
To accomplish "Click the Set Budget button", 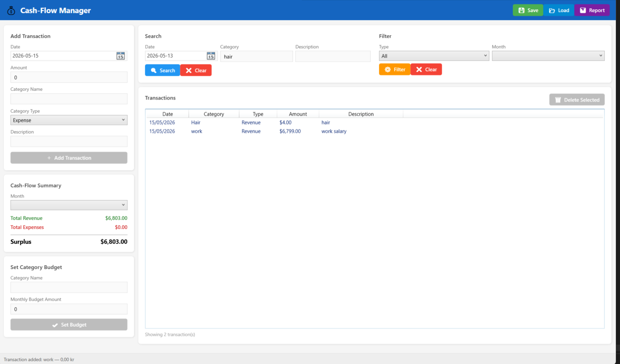I will point(69,324).
